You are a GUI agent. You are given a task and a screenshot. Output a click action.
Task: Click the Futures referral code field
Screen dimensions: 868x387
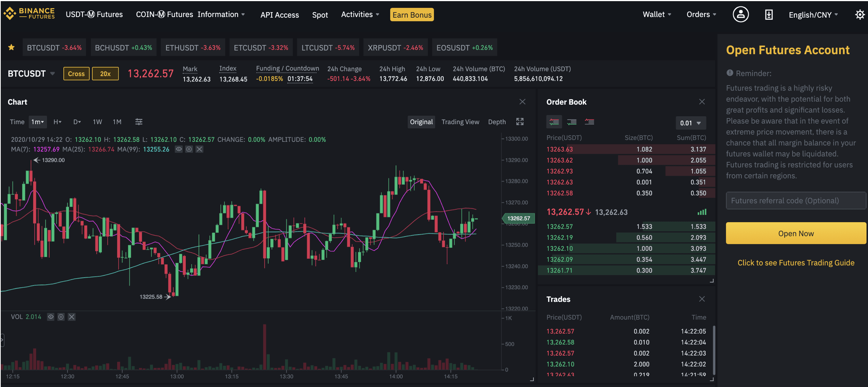point(796,200)
